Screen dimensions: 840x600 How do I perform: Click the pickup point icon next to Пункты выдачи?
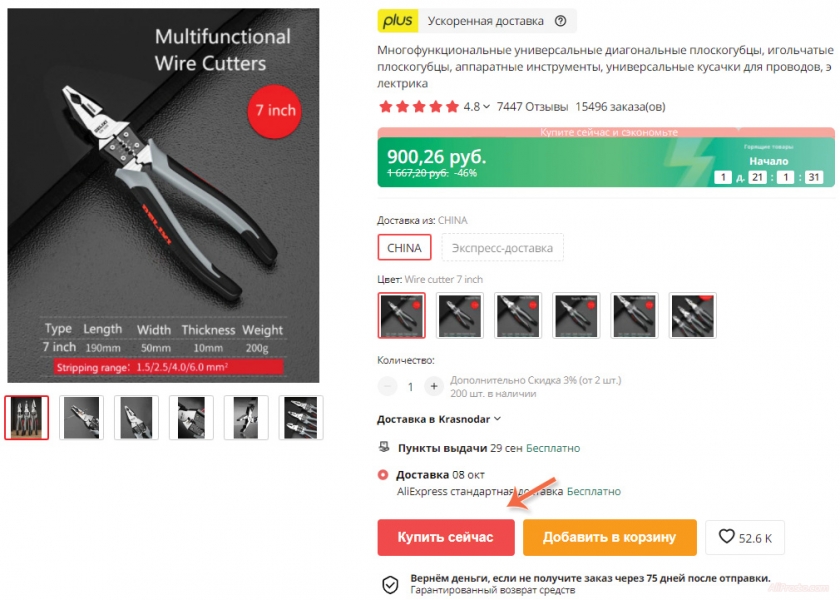(x=384, y=447)
